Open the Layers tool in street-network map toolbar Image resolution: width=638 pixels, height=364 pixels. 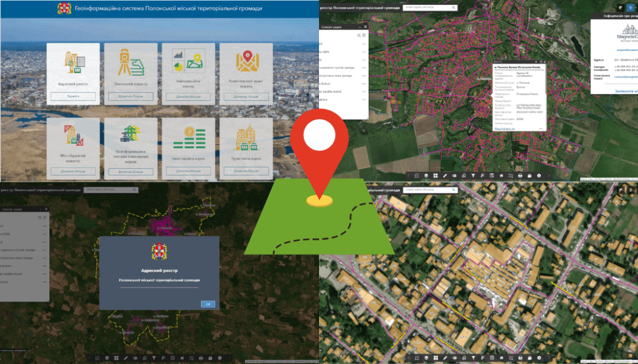[426, 175]
